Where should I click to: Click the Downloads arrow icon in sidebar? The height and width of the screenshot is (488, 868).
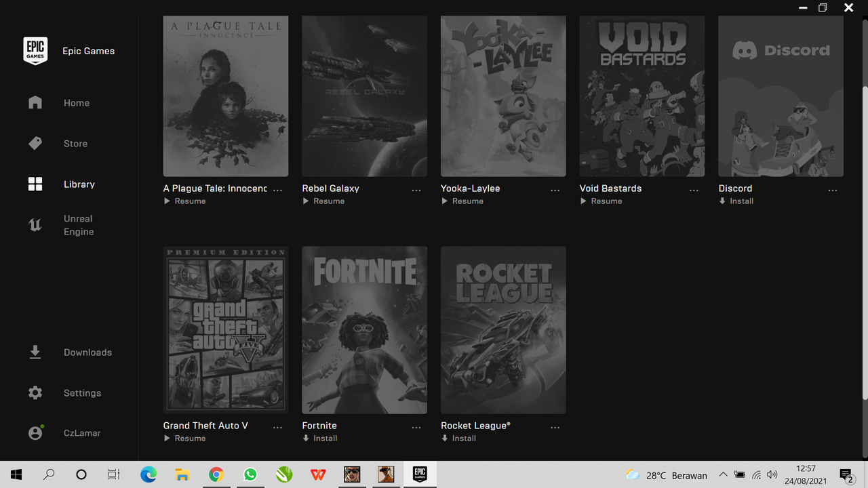point(35,352)
